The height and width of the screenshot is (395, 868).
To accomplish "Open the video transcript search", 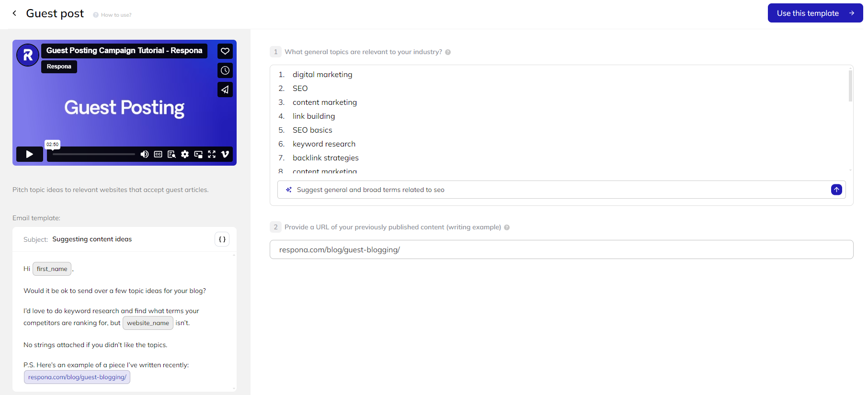I will click(x=171, y=154).
